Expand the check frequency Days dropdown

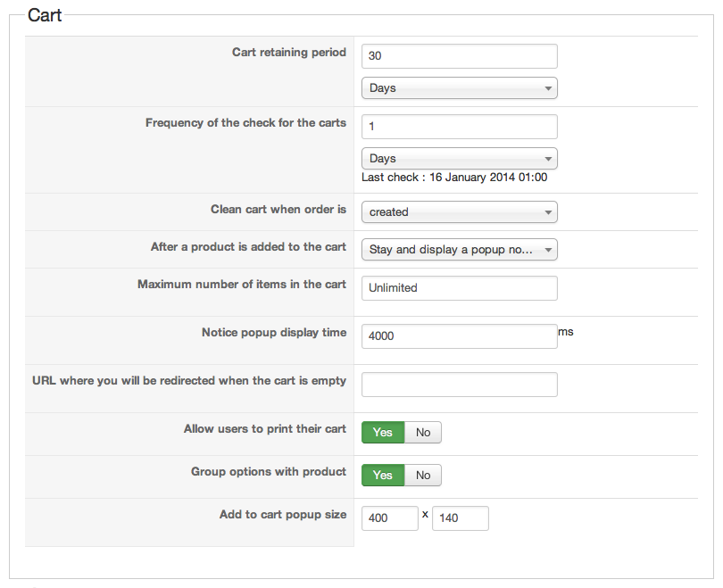point(459,159)
